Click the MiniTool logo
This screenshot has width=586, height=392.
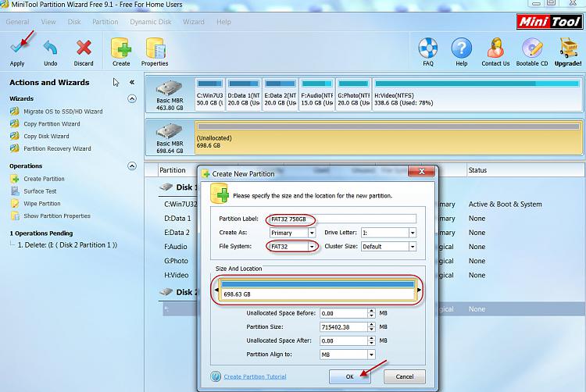(549, 22)
